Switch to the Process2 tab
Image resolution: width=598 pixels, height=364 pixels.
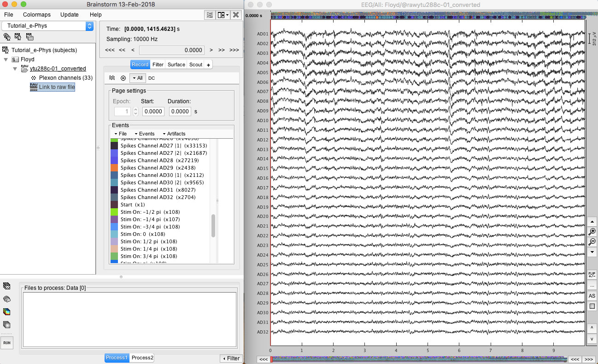pos(142,358)
